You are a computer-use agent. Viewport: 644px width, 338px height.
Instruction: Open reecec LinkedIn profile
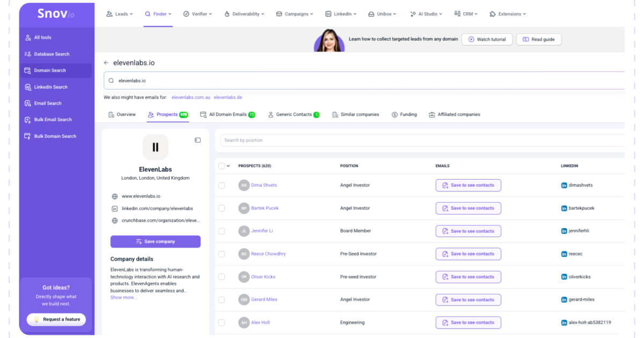coord(572,254)
